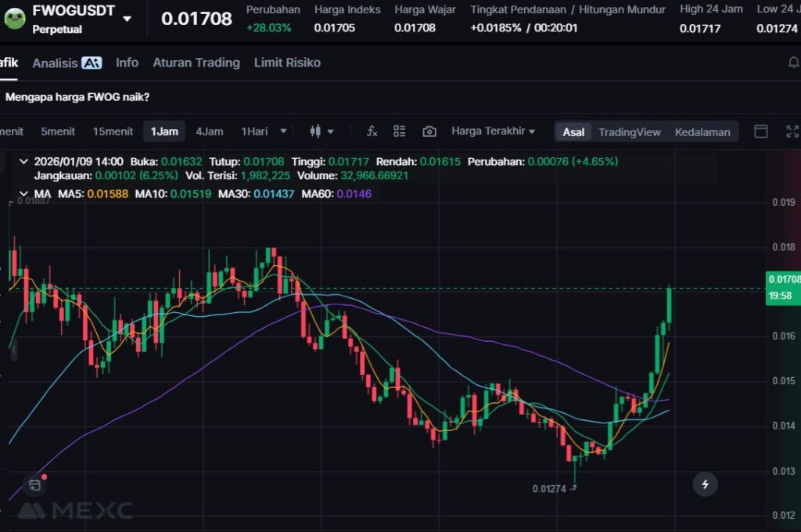
Task: Open the Aturan Trading tab
Action: click(196, 63)
